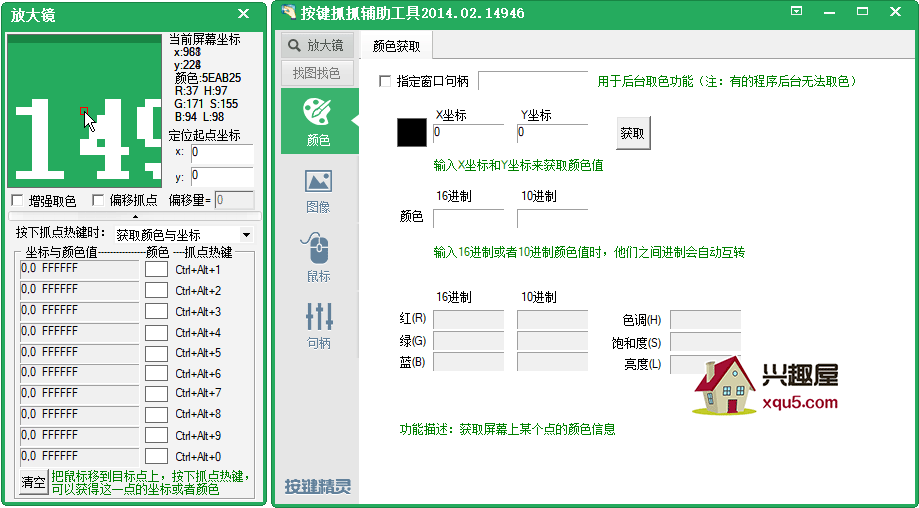Open the 句柄 sliders sidebar icon
919x508 pixels.
point(319,326)
